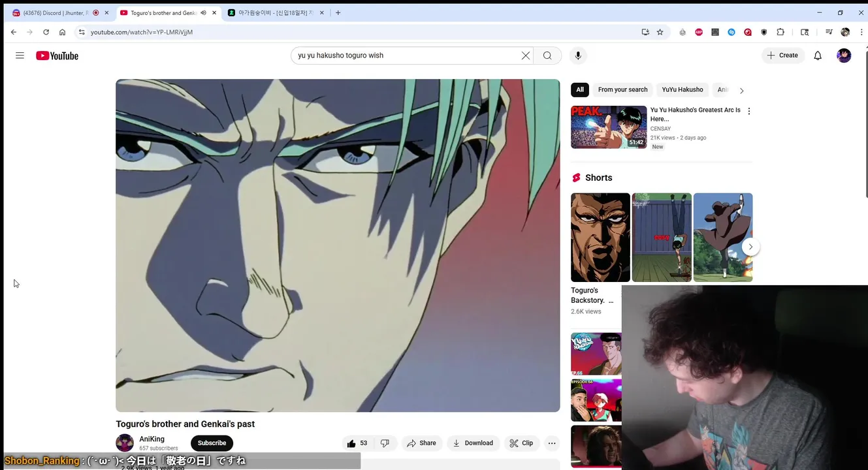Open the Yu Yu Hakusho EP.66 thumbnail

tap(596, 354)
